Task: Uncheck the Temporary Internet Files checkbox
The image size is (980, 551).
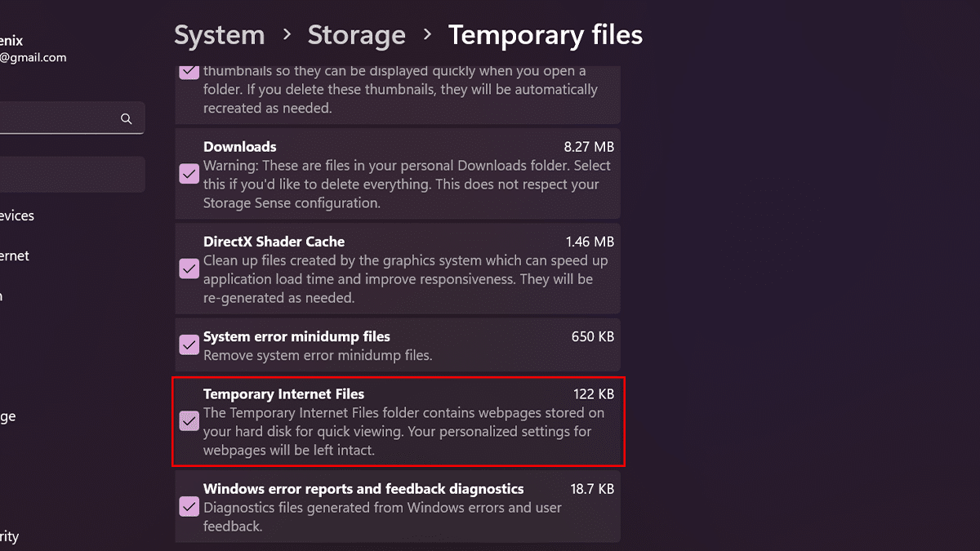Action: pos(189,421)
